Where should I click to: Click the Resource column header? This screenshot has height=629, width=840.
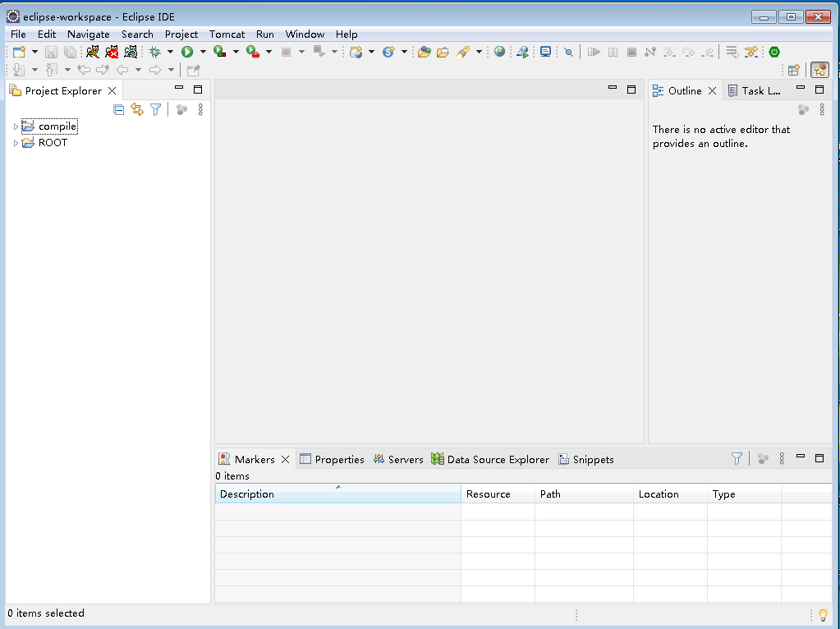[498, 494]
